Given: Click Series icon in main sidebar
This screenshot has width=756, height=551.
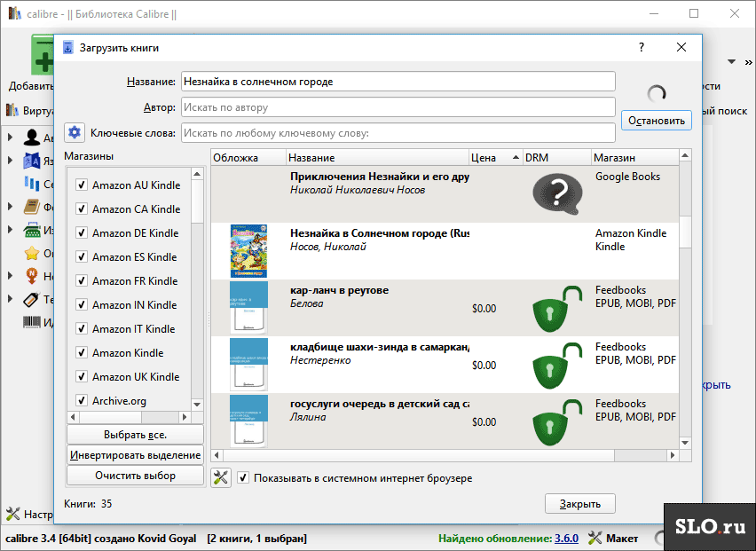Looking at the screenshot, I should pyautogui.click(x=32, y=183).
